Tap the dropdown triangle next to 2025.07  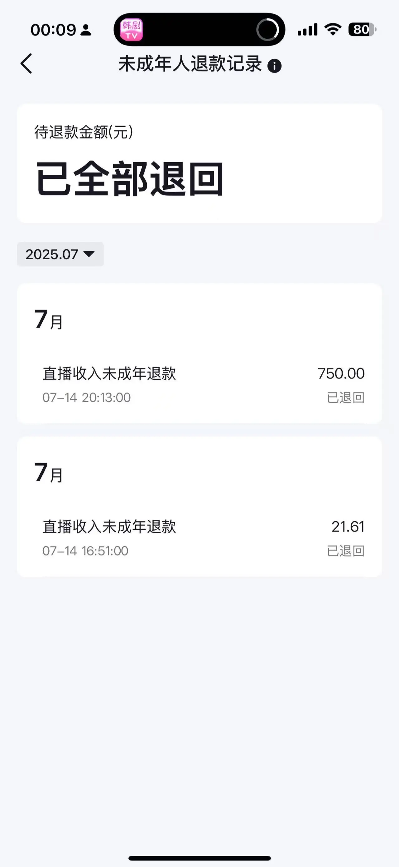(89, 254)
